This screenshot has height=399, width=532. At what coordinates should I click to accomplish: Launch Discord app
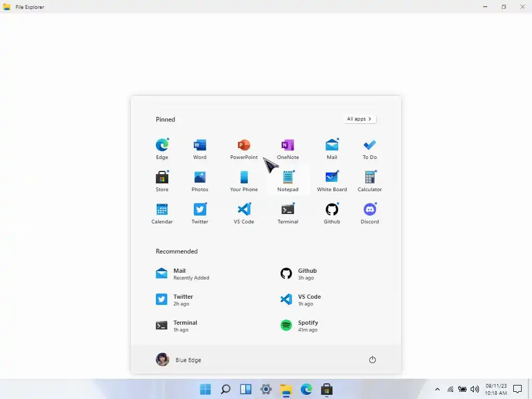(x=370, y=214)
